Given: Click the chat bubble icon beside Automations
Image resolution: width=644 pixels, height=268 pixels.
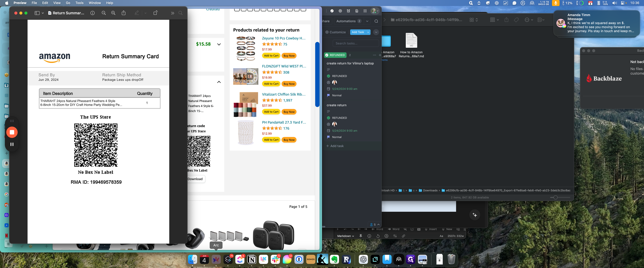Looking at the screenshot, I should pos(376,21).
